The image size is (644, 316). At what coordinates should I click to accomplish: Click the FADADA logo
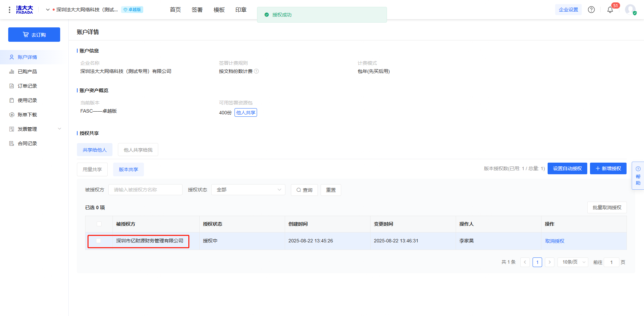[x=25, y=10]
